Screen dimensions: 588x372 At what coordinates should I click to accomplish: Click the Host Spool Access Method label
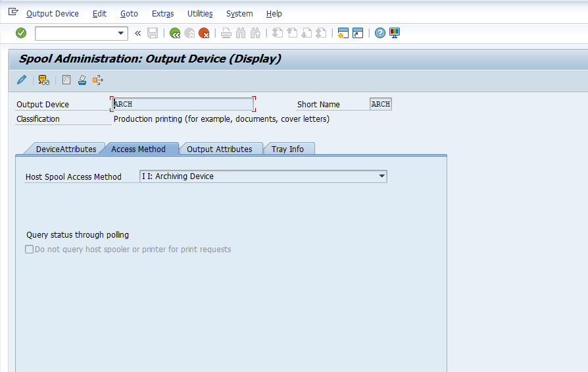click(x=74, y=177)
